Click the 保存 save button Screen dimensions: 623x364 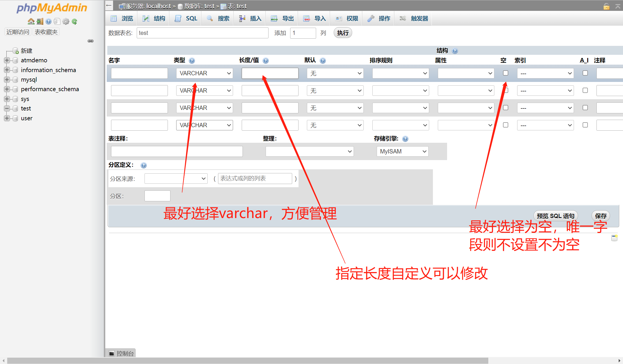601,216
